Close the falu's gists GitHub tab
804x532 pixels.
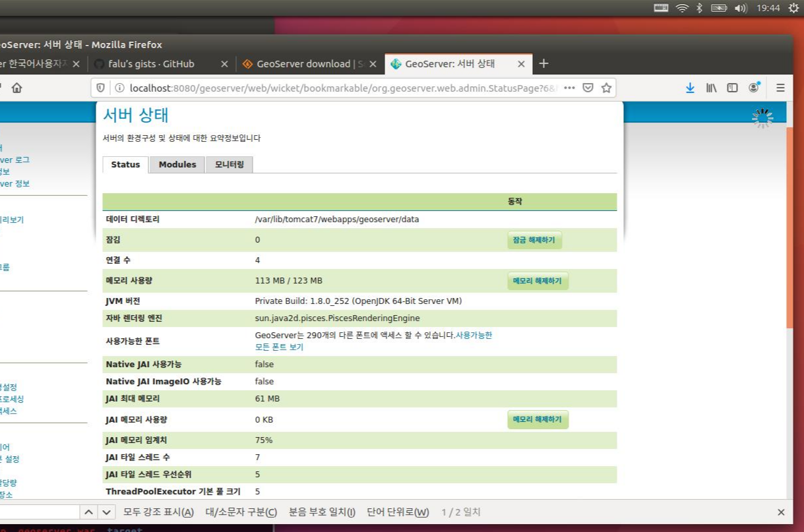tap(224, 64)
